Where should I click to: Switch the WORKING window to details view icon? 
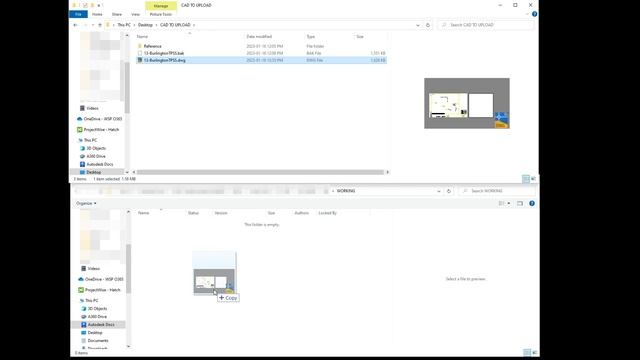point(527,353)
